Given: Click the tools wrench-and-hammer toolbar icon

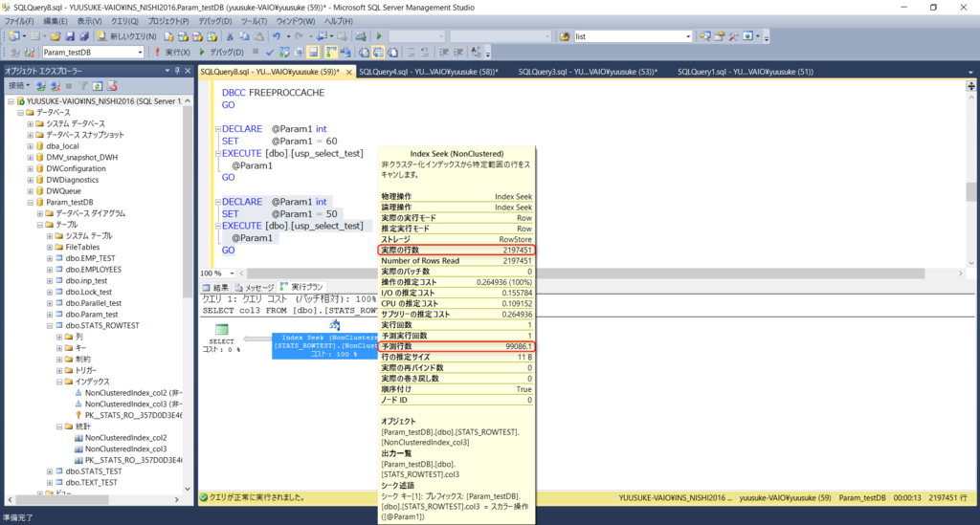Looking at the screenshot, I should tap(733, 36).
